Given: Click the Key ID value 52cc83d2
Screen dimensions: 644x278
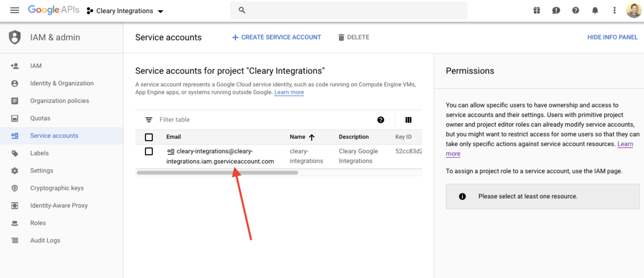Looking at the screenshot, I should click(408, 151).
